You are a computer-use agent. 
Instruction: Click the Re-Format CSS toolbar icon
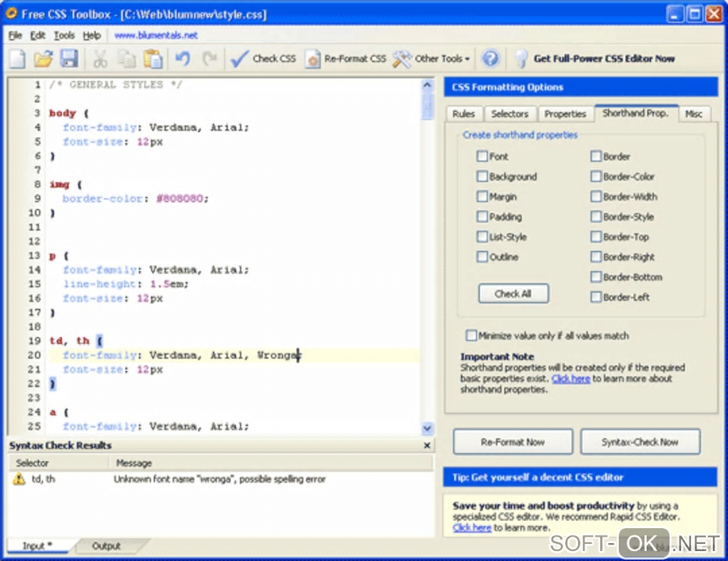coord(313,59)
